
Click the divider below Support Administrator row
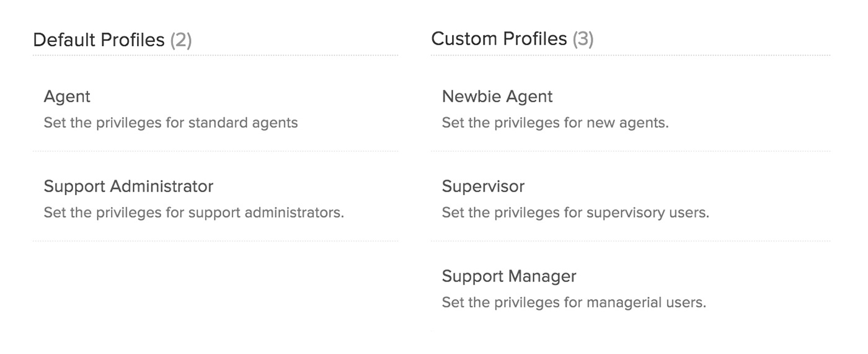215,241
